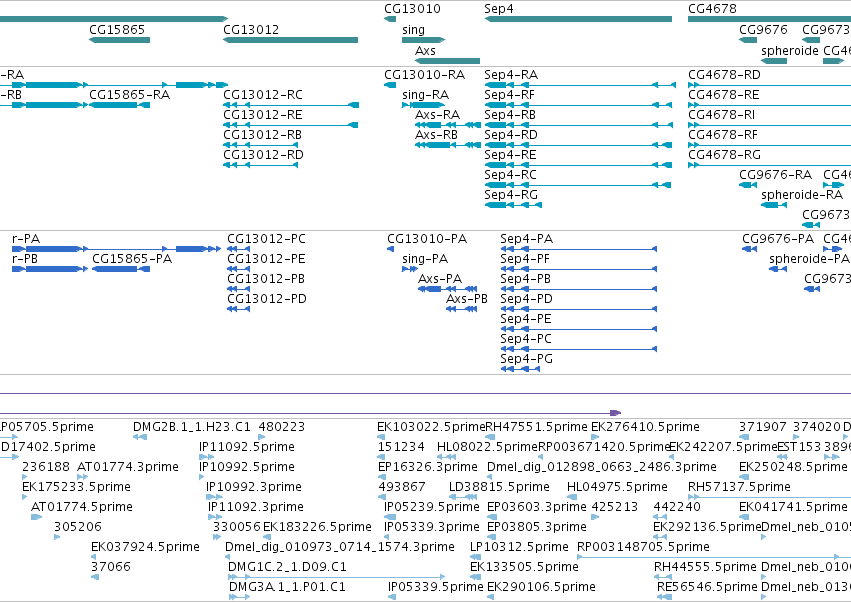Image resolution: width=851 pixels, height=602 pixels.
Task: Click the CG9676-PA protein
Action: point(749,249)
